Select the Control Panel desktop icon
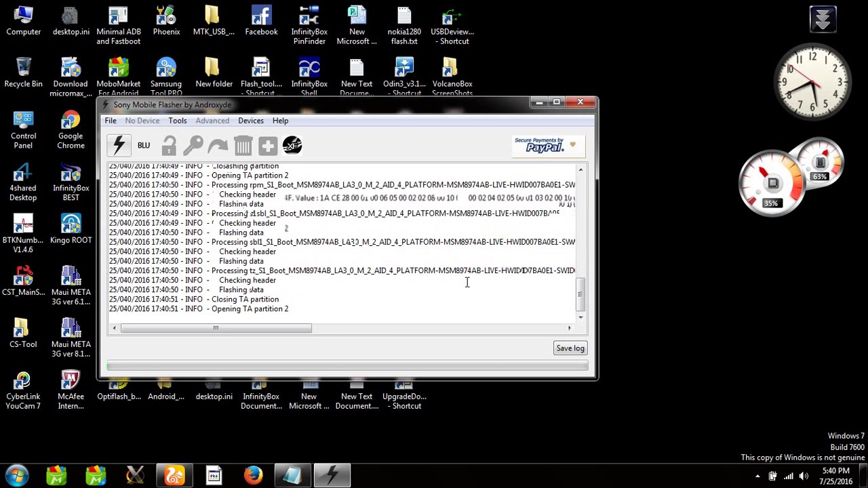 click(23, 131)
